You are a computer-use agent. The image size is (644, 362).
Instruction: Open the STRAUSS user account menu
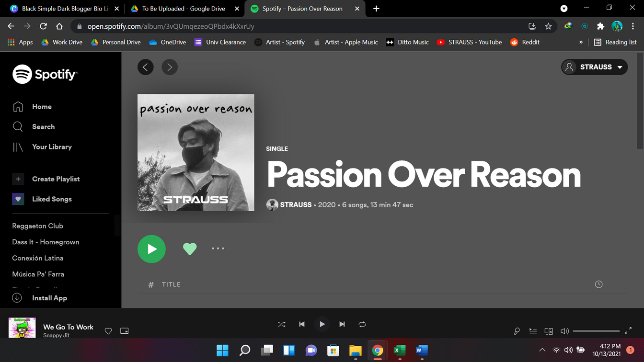tap(594, 67)
